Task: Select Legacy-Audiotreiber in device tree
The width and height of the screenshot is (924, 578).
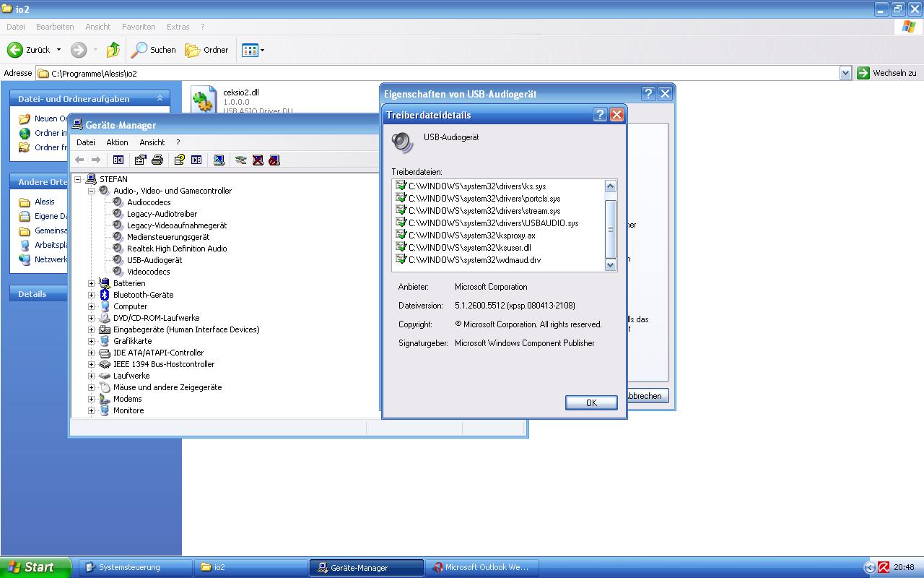Action: click(162, 214)
